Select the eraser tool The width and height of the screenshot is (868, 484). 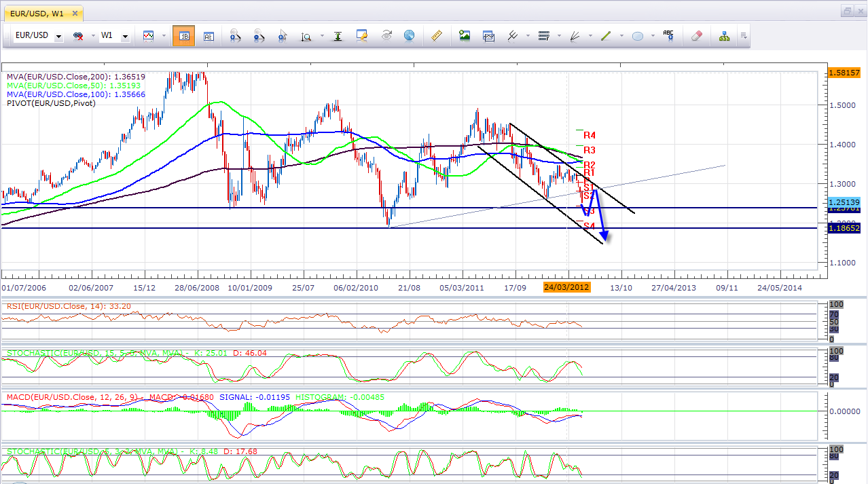click(695, 36)
